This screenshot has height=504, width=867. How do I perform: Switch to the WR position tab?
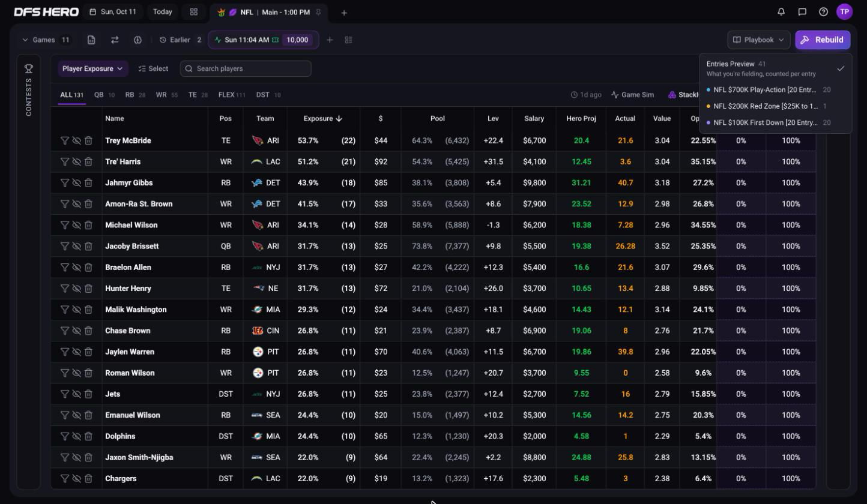(x=166, y=95)
